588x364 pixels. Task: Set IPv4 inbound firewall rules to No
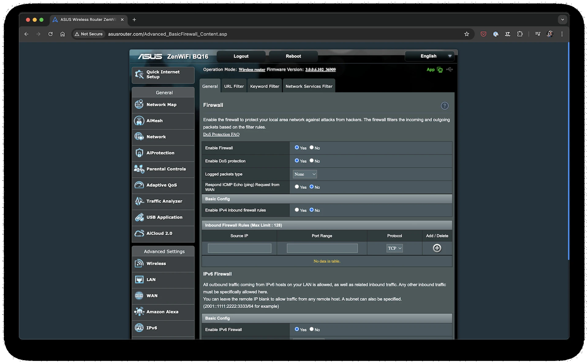pos(311,210)
